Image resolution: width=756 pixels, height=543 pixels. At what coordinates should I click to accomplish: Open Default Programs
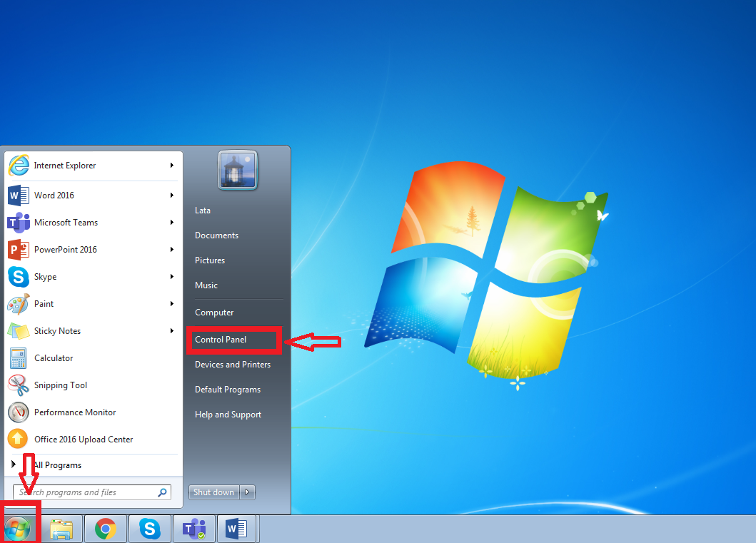[228, 390]
